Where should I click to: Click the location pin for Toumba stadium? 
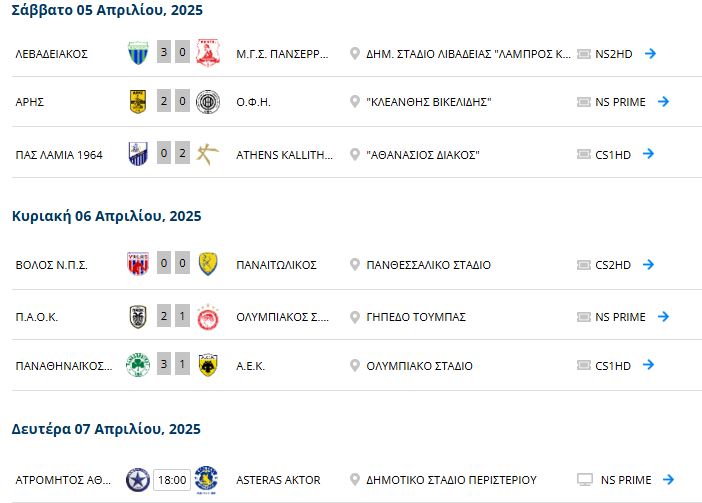click(x=355, y=317)
